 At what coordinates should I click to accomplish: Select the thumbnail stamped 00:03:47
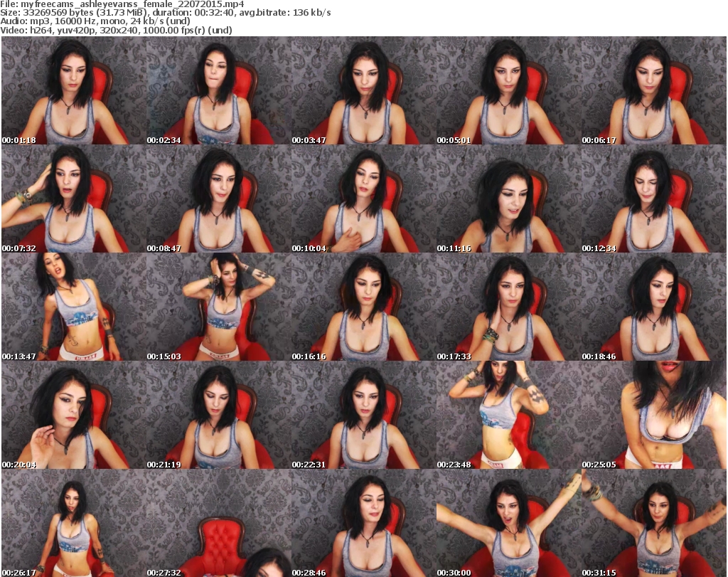363,90
